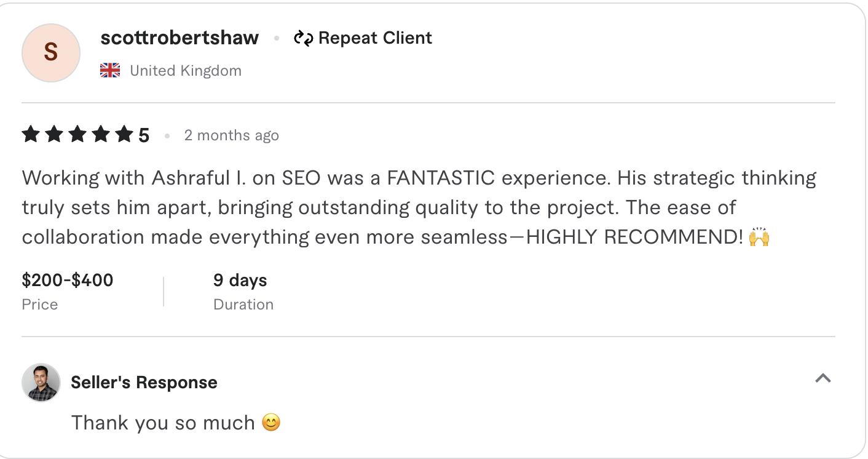Screen dimensions: 868x459
Task: Click the smiley emoji in seller's reply
Action: tap(270, 423)
